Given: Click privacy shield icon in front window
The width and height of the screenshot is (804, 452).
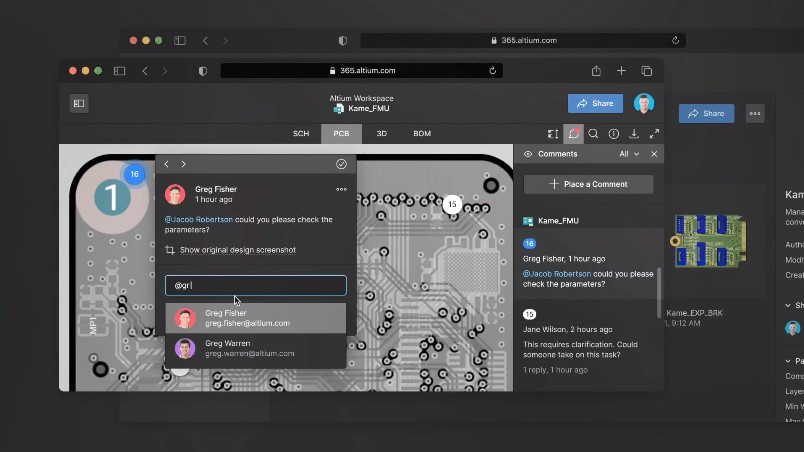Looking at the screenshot, I should point(203,71).
